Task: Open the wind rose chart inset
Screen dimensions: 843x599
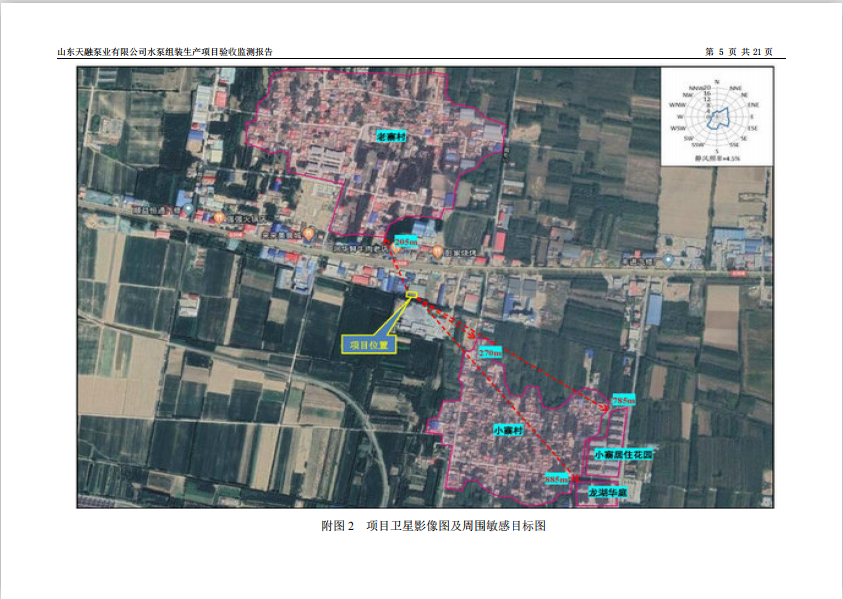Action: tap(717, 117)
